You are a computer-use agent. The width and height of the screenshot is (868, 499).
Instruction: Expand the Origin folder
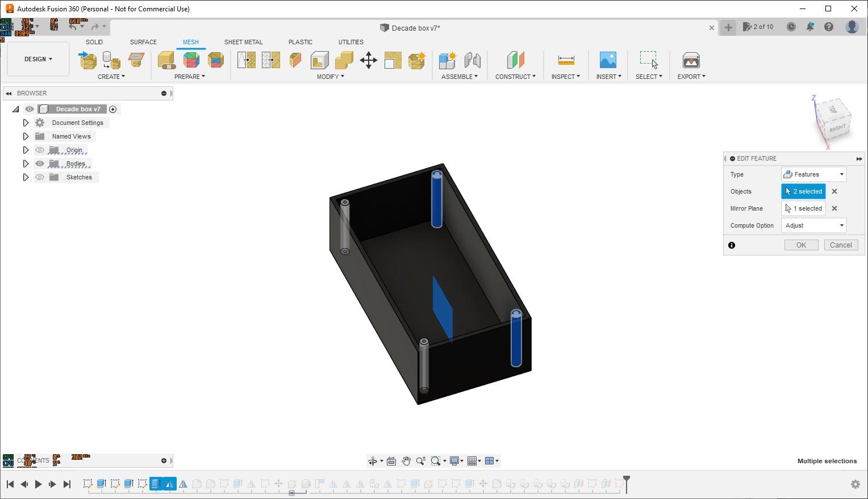(26, 150)
